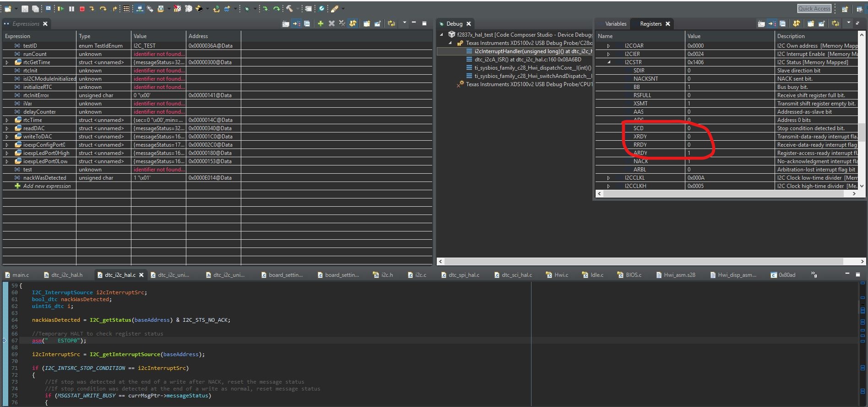
Task: Click the double-X Remove All icon in Expressions
Action: (x=342, y=23)
